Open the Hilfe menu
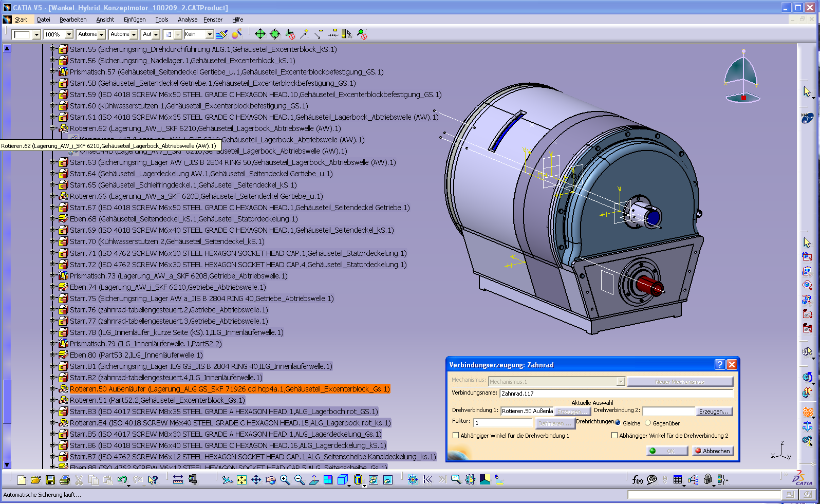Screen dimensions: 820x504 click(237, 20)
